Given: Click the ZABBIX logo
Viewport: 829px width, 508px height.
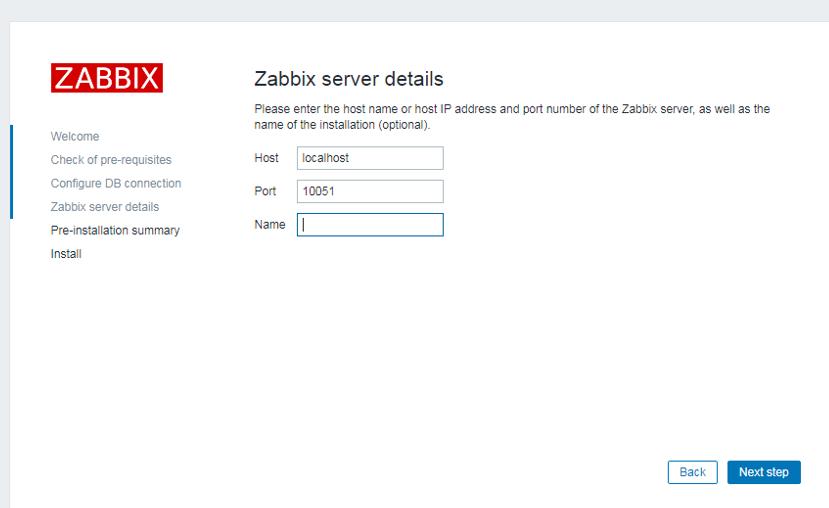Looking at the screenshot, I should [107, 78].
